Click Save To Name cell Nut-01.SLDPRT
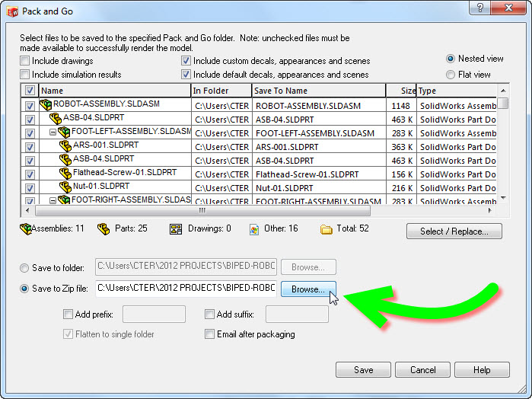Image resolution: width=532 pixels, height=399 pixels. (319, 188)
